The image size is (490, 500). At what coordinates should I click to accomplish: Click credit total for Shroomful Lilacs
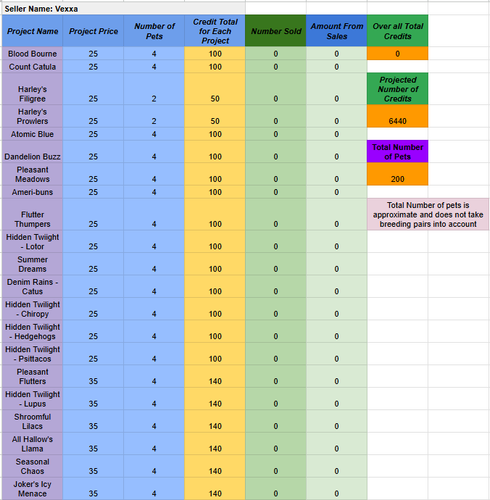coord(215,421)
